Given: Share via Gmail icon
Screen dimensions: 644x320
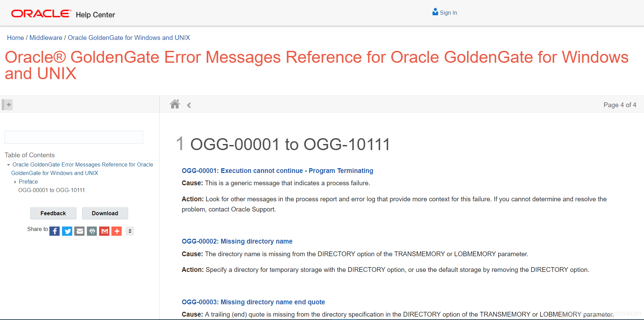Looking at the screenshot, I should (x=104, y=231).
